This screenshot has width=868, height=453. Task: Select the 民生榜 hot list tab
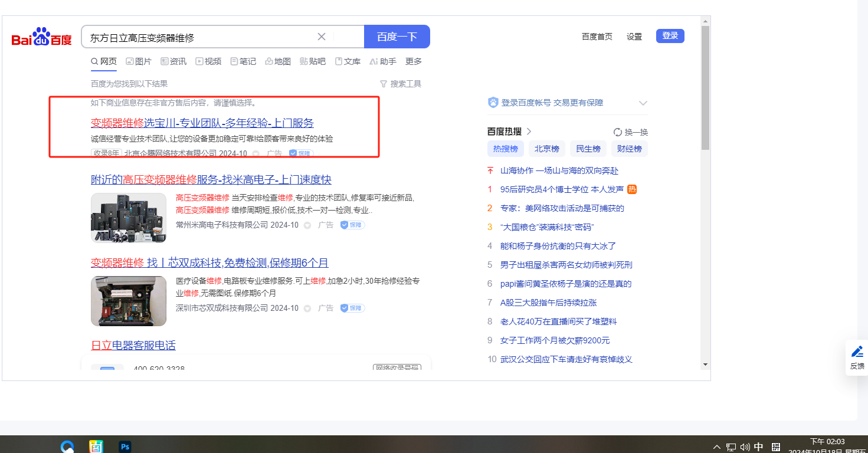(x=588, y=149)
